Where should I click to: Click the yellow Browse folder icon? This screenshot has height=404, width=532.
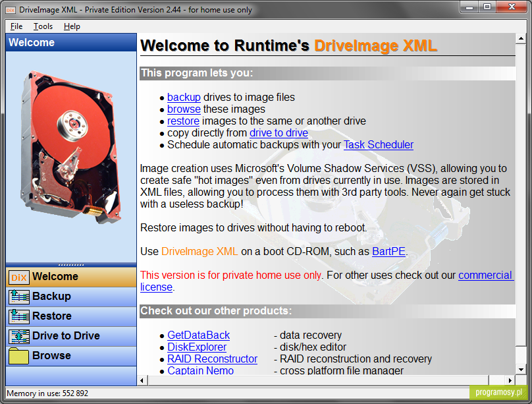(x=18, y=356)
